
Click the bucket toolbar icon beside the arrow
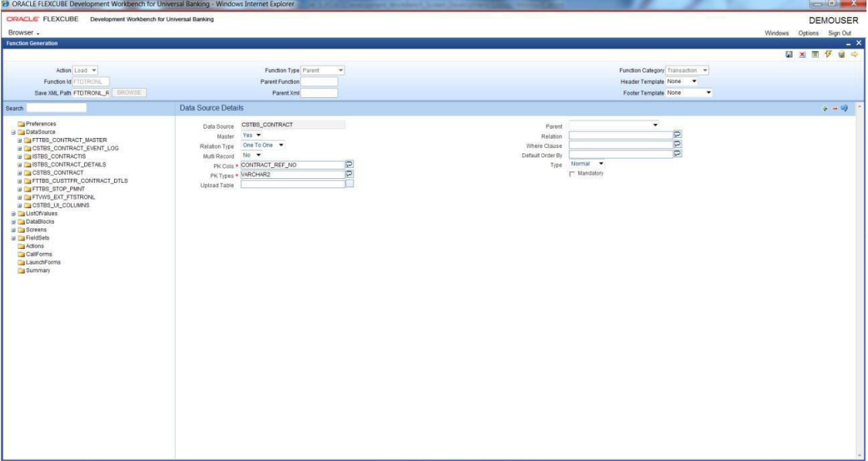point(842,55)
